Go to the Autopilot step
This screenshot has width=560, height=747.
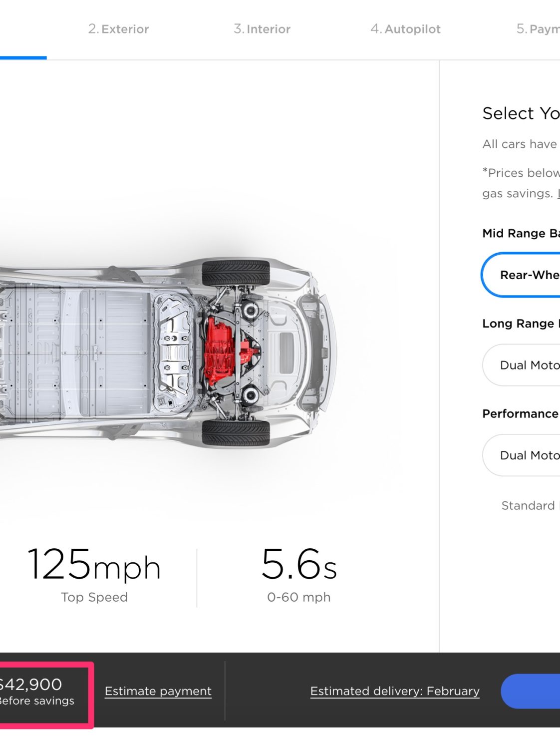(405, 29)
